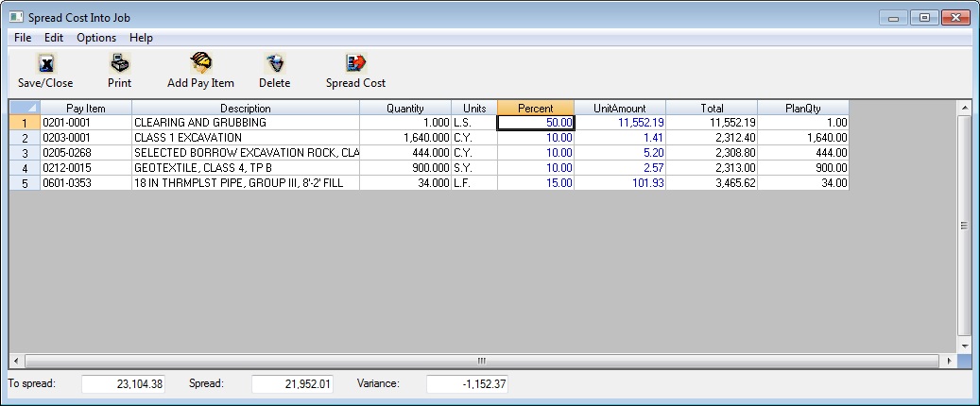The width and height of the screenshot is (980, 406).
Task: Click the Spread amount field
Action: point(293,384)
